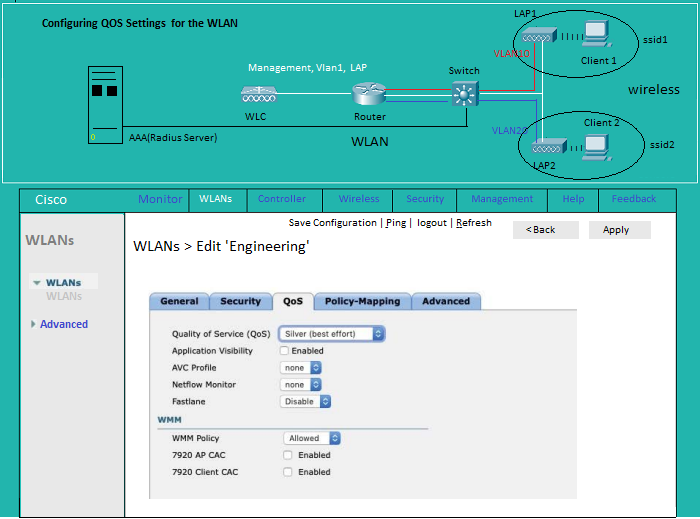Click the Router icon in the topology
This screenshot has width=700, height=519.
click(369, 94)
